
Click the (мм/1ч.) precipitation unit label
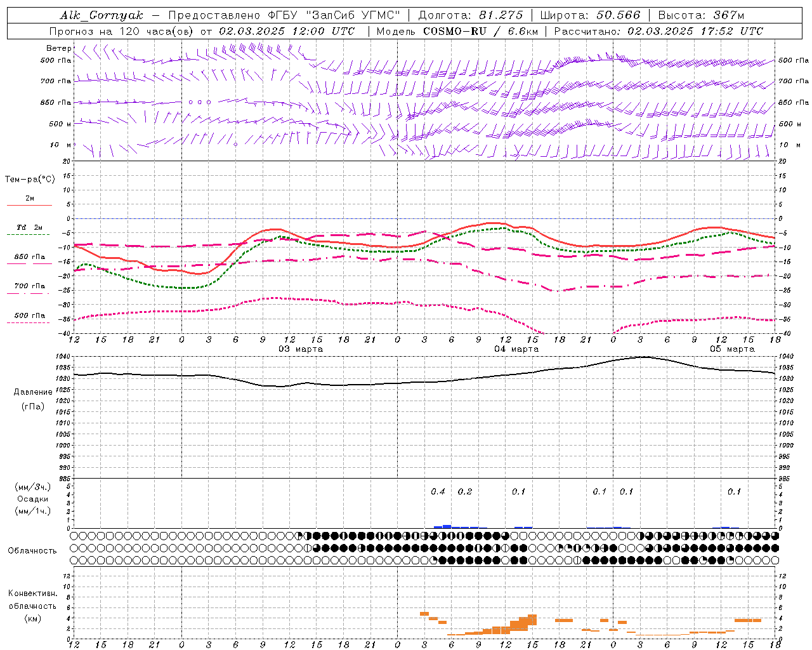33,511
